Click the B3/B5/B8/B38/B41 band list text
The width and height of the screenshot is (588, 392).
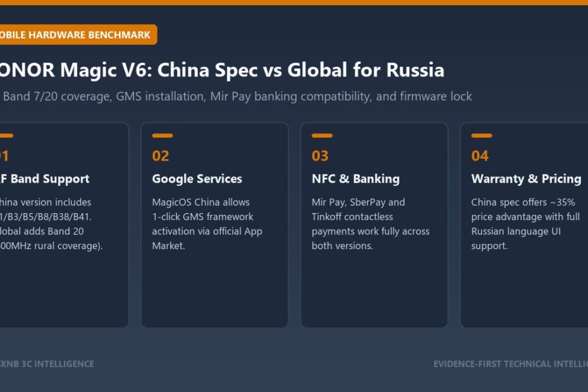46,217
